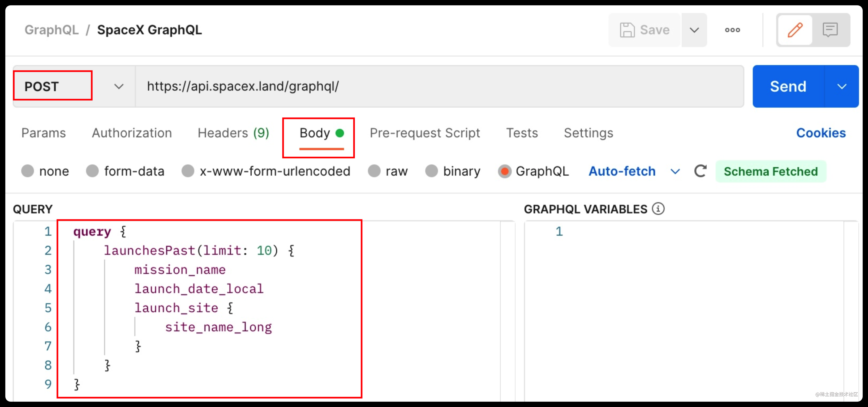
Task: Select the form-data body type
Action: click(x=125, y=171)
